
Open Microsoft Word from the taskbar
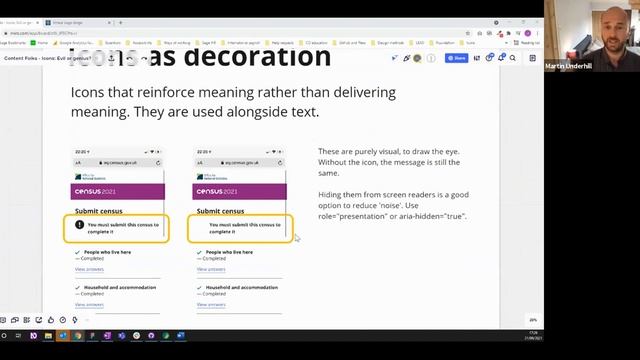[x=180, y=336]
